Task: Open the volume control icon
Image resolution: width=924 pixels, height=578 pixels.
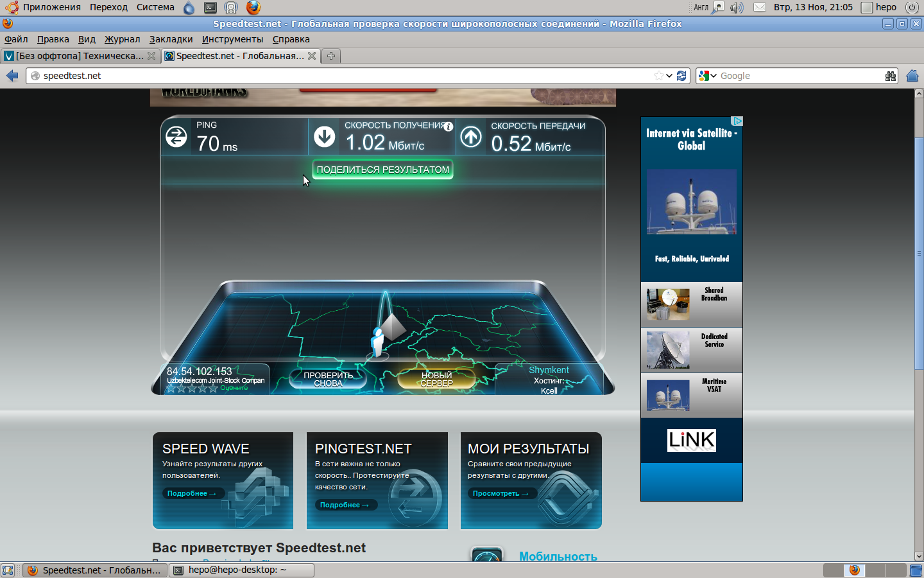Action: pos(737,7)
